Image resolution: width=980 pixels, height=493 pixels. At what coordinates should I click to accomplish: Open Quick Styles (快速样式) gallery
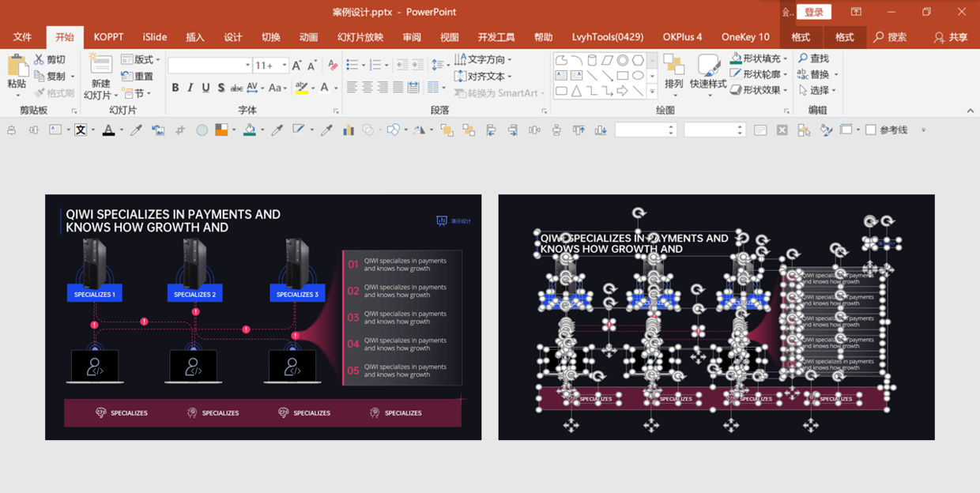[707, 73]
